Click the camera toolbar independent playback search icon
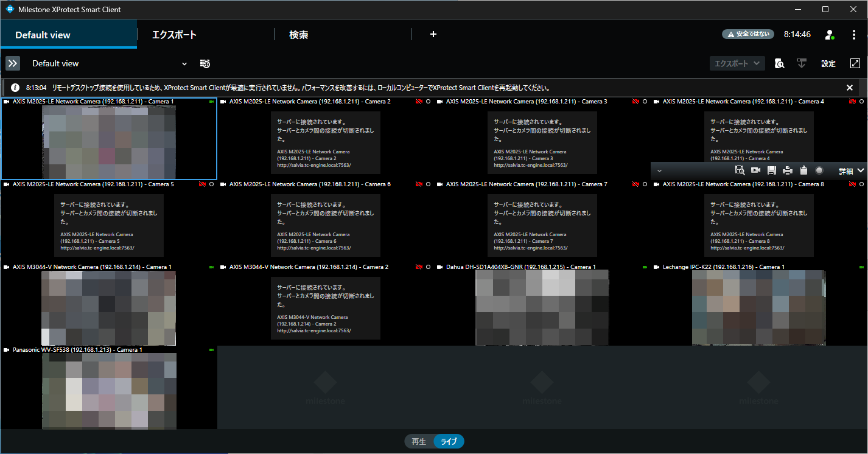 [740, 170]
